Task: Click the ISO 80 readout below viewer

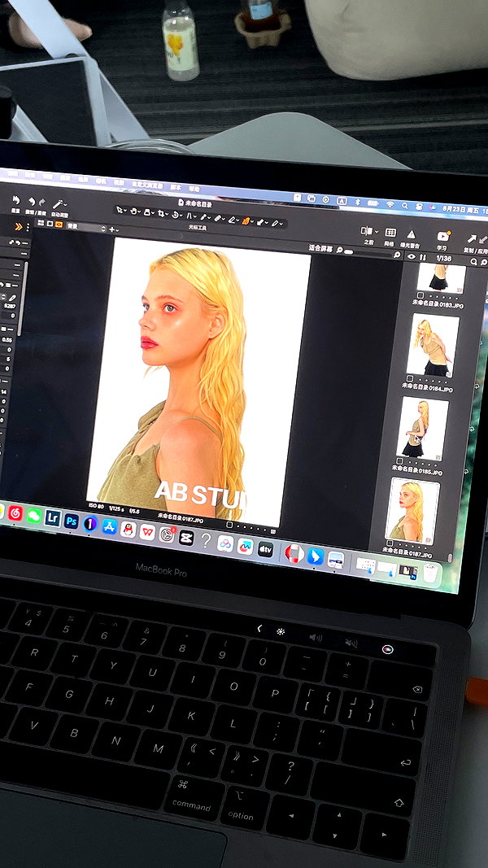Action: (x=96, y=505)
